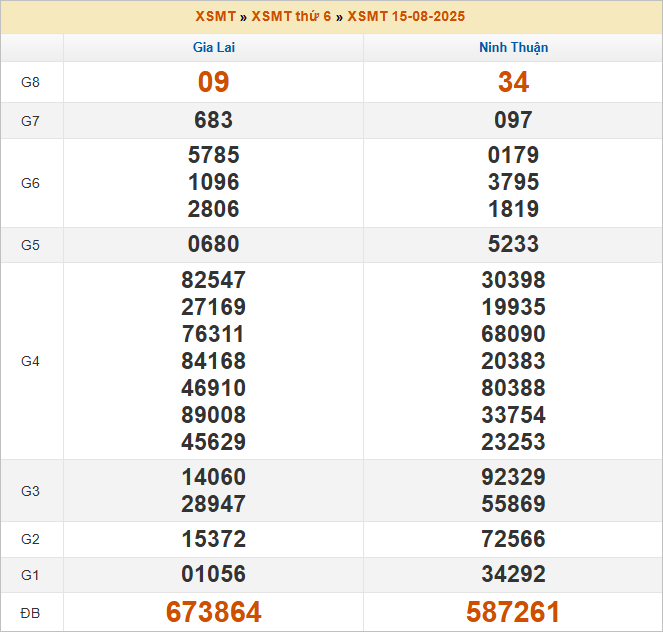Select G4 number 23253
The height and width of the screenshot is (632, 663).
point(513,442)
